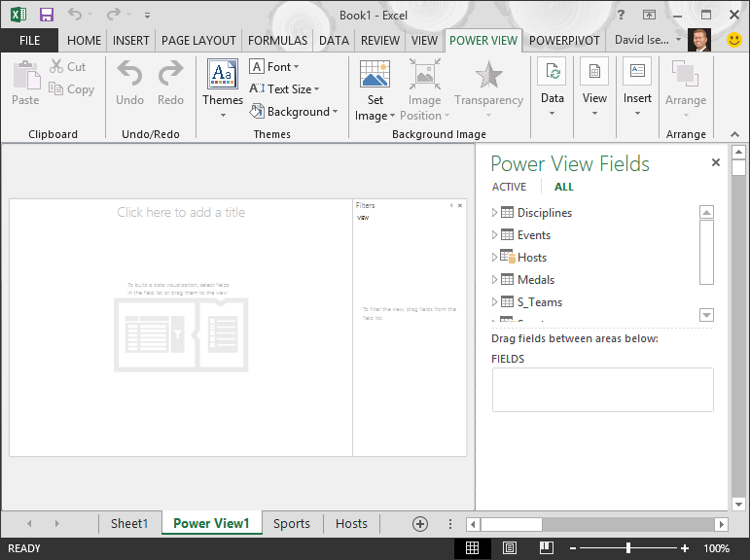The image size is (750, 560).
Task: Switch to the Sports sheet tab
Action: tap(291, 524)
